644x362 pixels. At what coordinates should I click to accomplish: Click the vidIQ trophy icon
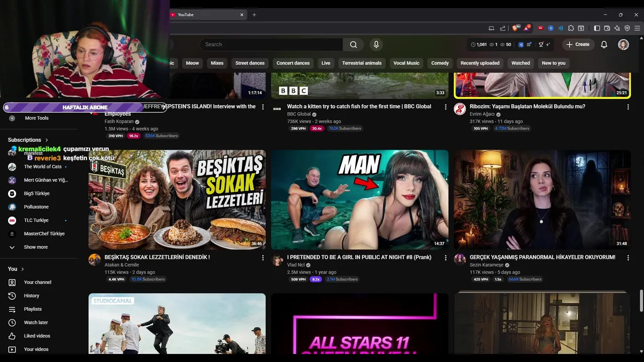pos(541,44)
